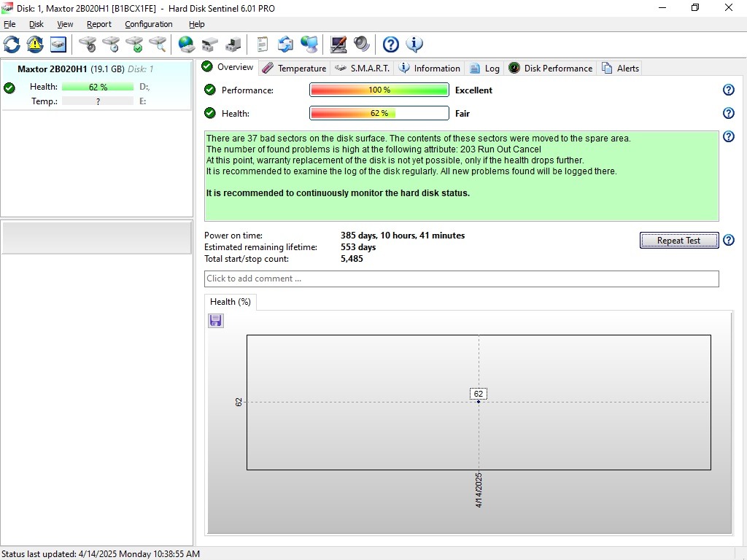Click the green check beside Health label
This screenshot has height=560, width=747.
point(210,113)
